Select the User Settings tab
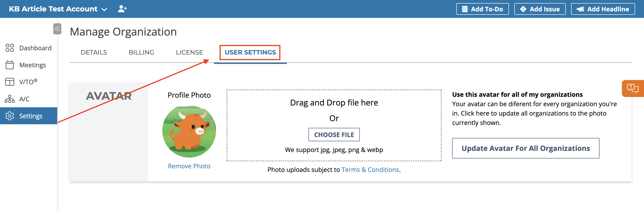 [250, 52]
